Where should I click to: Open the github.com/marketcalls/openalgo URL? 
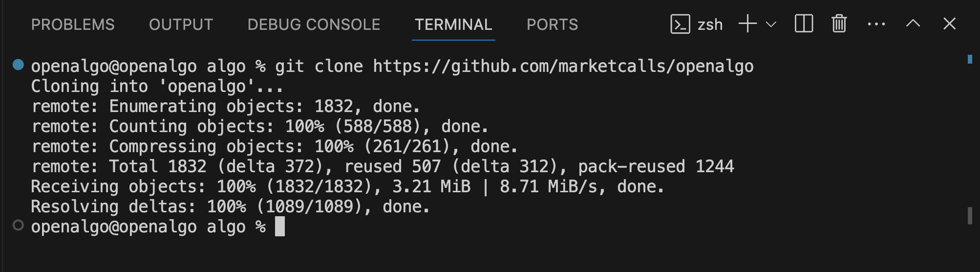563,66
